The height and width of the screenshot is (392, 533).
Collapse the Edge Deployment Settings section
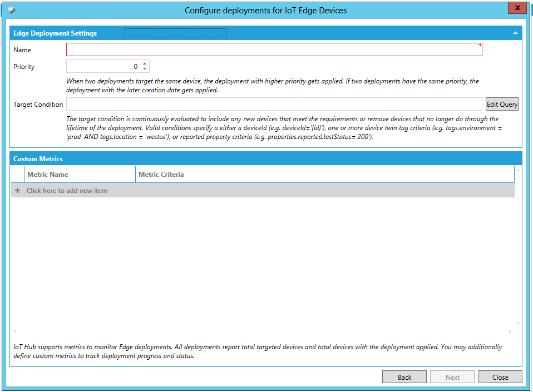click(x=515, y=33)
